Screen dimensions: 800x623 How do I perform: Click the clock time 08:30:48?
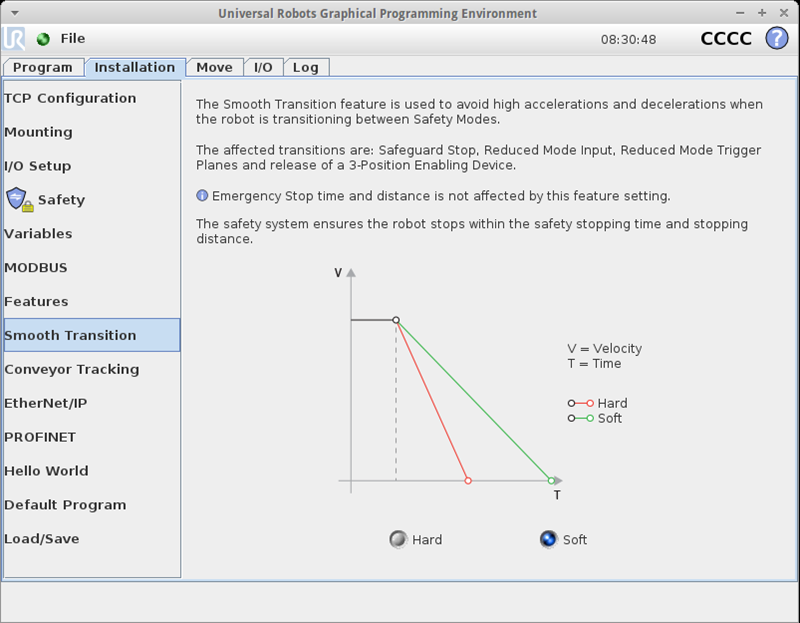point(629,39)
